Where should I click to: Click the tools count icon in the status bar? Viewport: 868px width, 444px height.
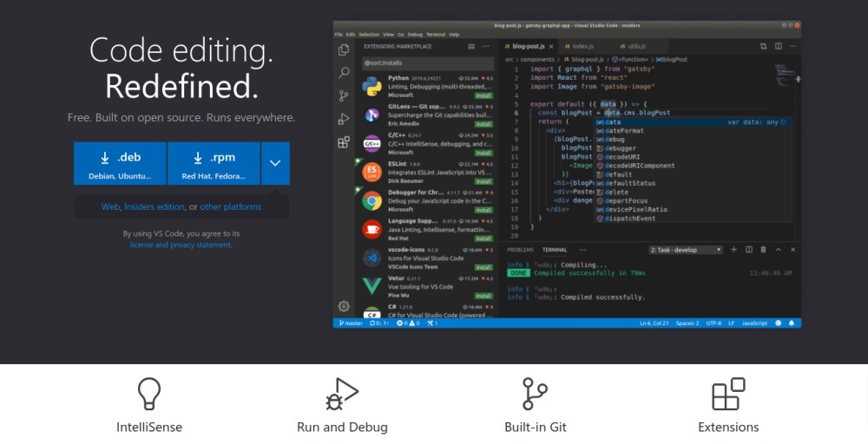tap(432, 323)
